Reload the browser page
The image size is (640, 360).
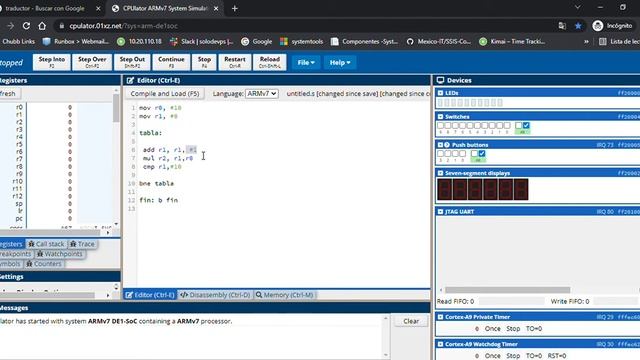click(x=26, y=26)
